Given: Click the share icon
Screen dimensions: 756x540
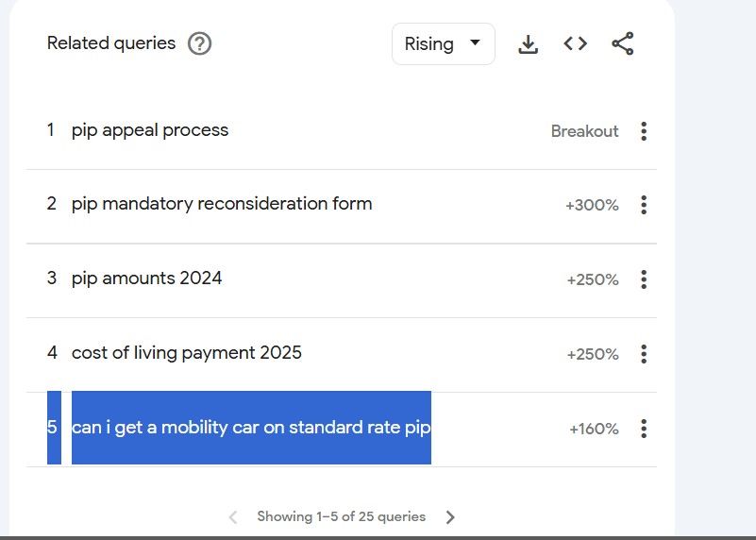Looking at the screenshot, I should pos(623,43).
